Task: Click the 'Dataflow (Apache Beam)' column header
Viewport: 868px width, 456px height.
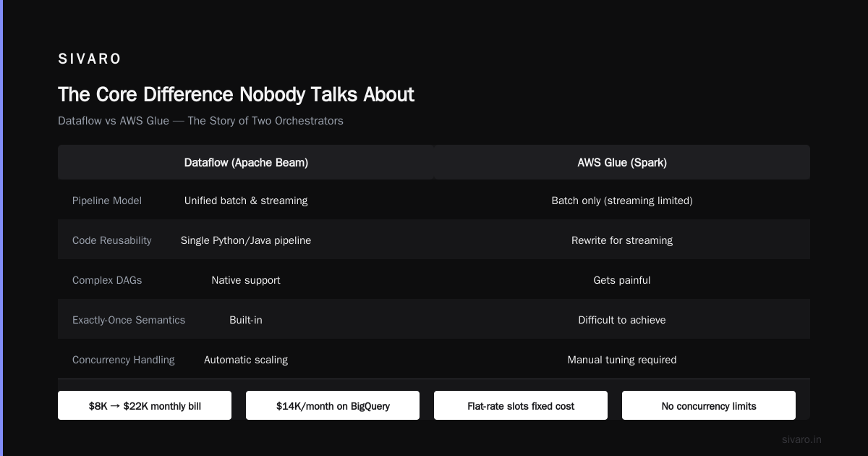Action: pyautogui.click(x=246, y=162)
